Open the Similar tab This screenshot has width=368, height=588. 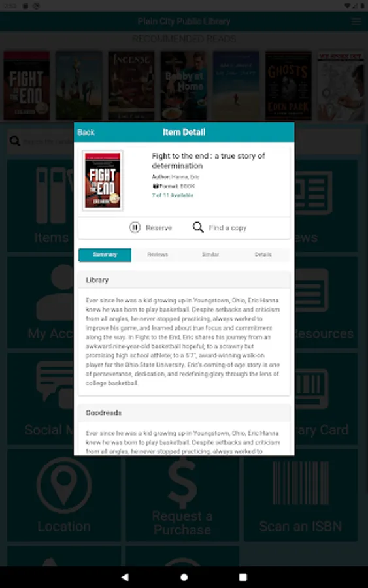(x=210, y=255)
